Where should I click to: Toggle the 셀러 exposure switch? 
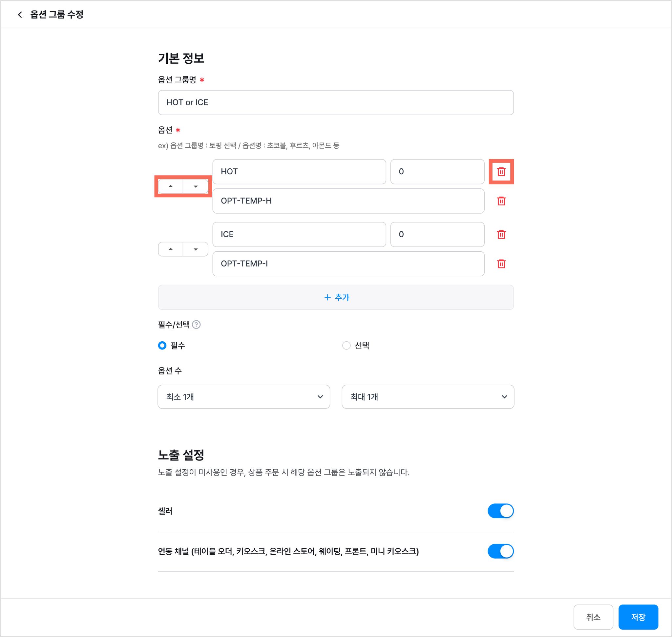(500, 511)
